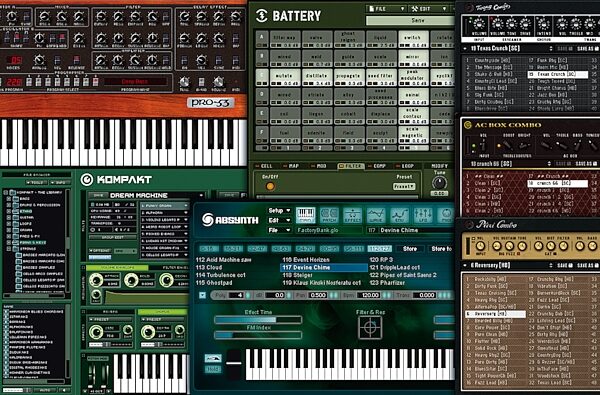Open Absynth Patch window icon
The width and height of the screenshot is (600, 395).
pyautogui.click(x=329, y=215)
